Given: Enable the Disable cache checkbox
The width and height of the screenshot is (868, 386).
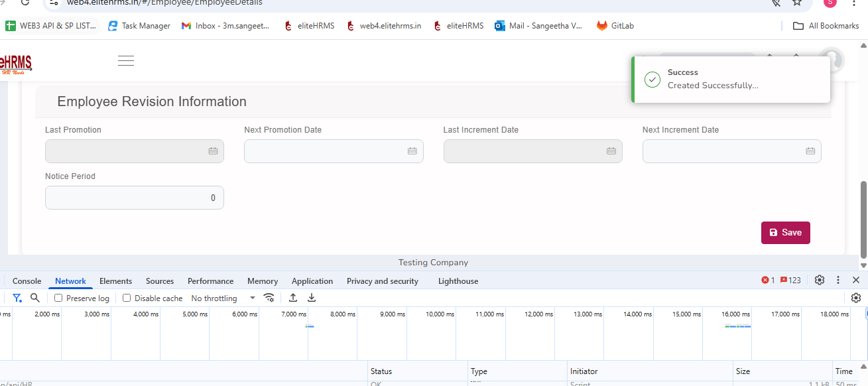Looking at the screenshot, I should point(127,298).
